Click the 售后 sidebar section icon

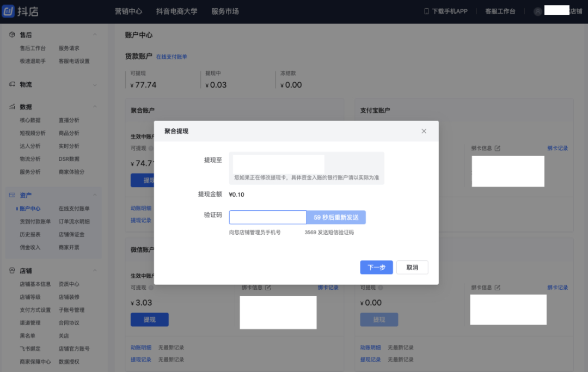click(12, 34)
